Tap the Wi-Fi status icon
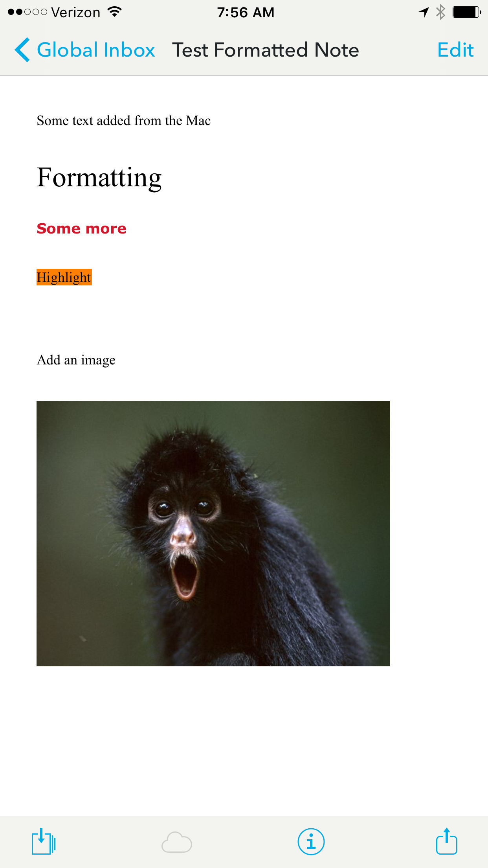The image size is (488, 868). (115, 12)
